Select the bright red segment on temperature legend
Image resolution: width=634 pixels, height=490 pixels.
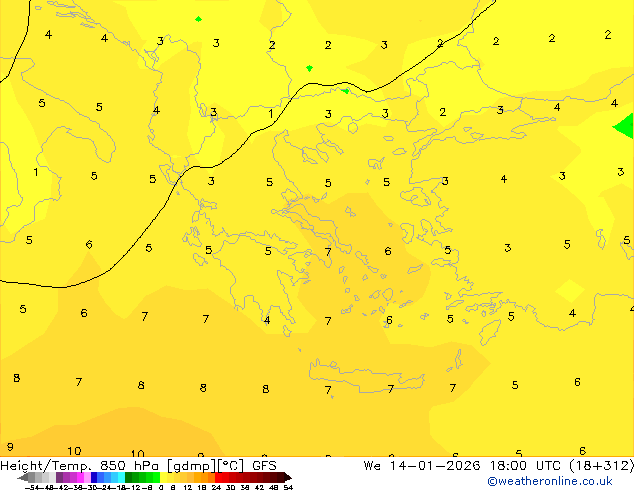[x=218, y=477]
